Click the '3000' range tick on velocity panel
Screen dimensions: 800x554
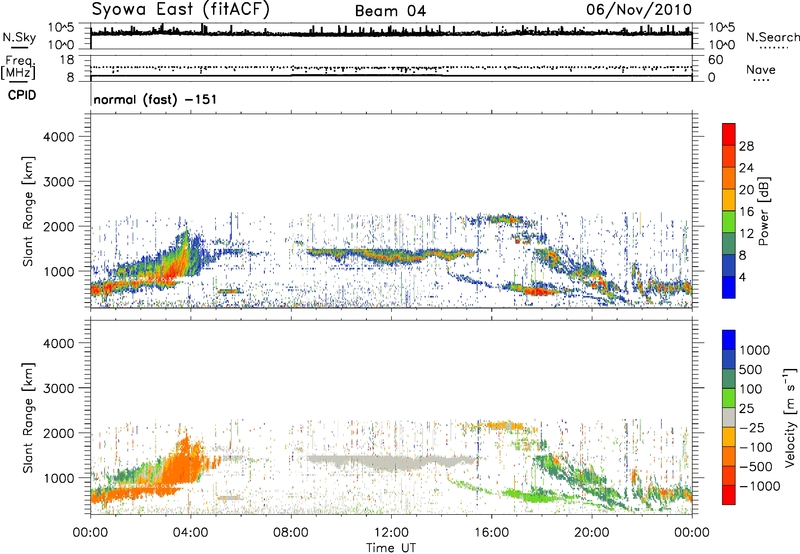59,388
